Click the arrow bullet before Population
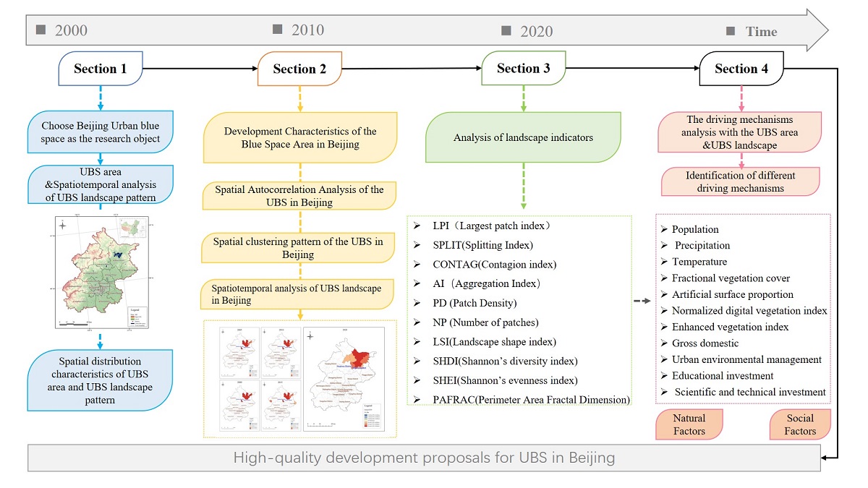868x488 pixels. (665, 229)
